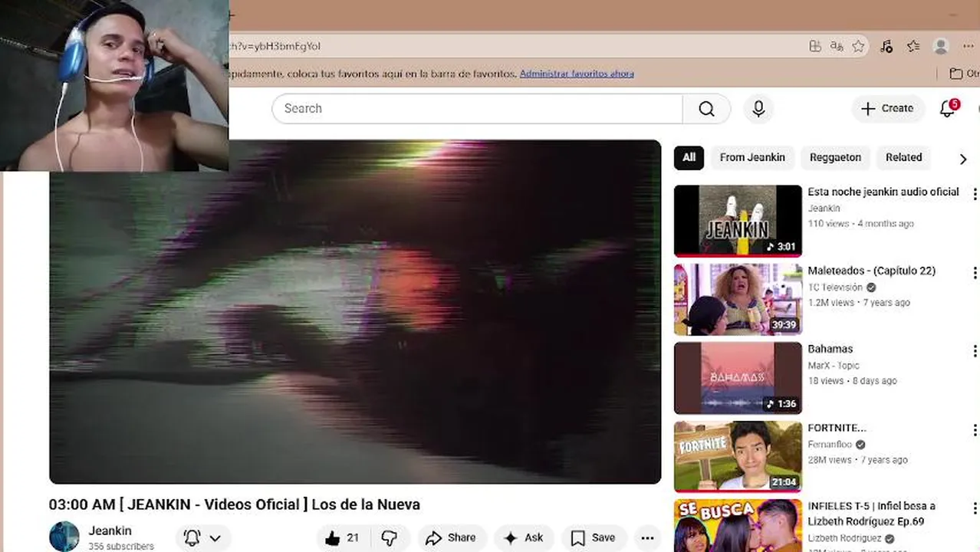The image size is (980, 552).
Task: Click Administrar favoritos ahora link
Action: click(x=577, y=74)
